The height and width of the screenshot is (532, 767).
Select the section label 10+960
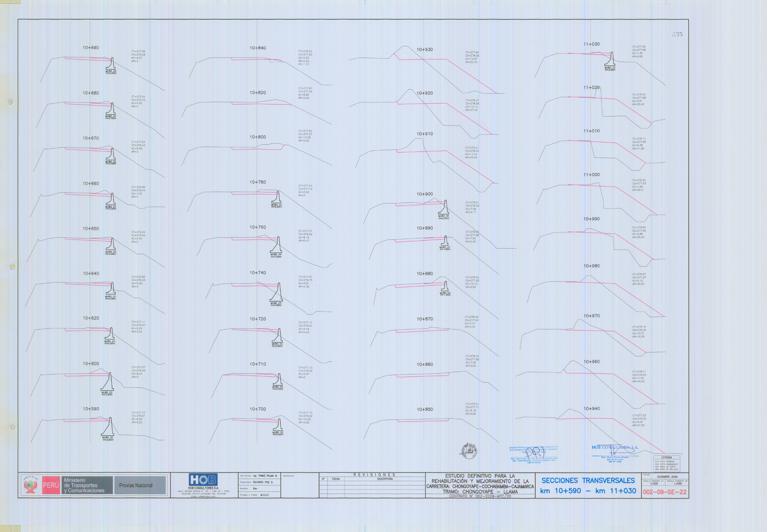pos(591,362)
